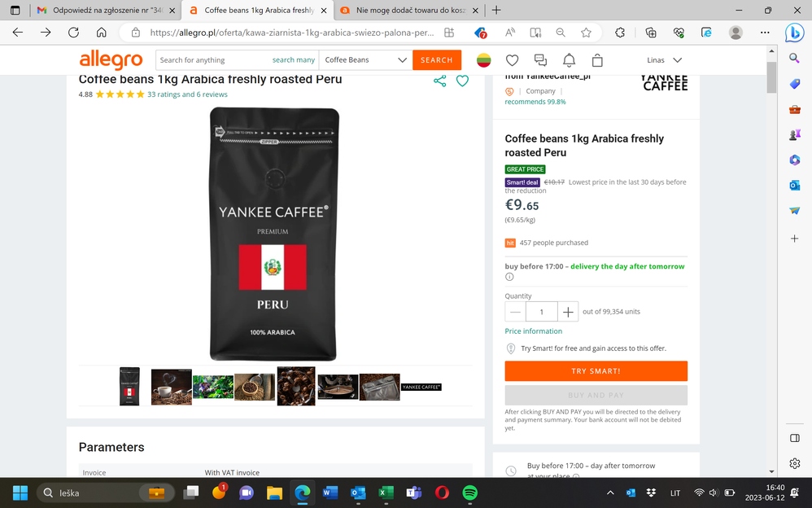Open Edge sidebar tools briefcase icon
812x508 pixels.
tap(794, 109)
